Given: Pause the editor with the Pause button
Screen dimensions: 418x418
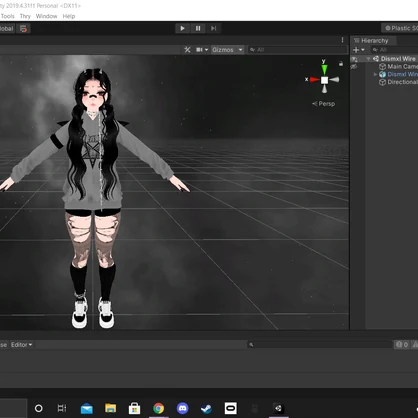Looking at the screenshot, I should pyautogui.click(x=198, y=28).
